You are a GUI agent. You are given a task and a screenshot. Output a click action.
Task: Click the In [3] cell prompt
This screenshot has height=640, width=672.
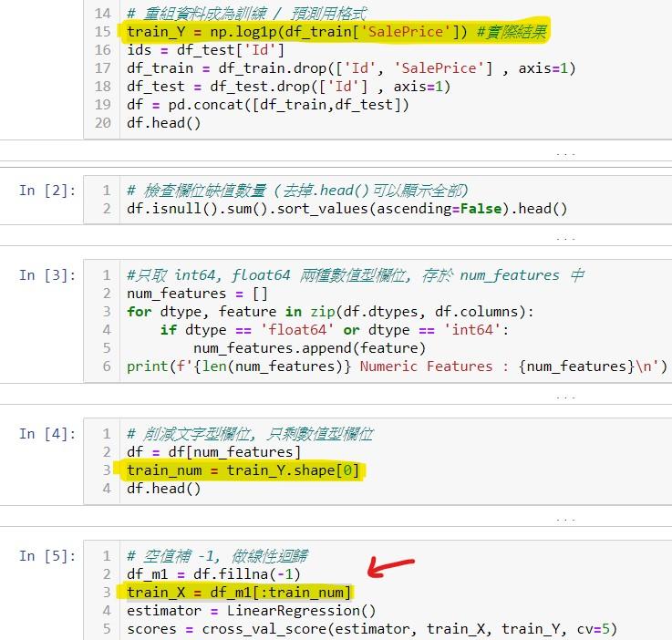click(47, 275)
